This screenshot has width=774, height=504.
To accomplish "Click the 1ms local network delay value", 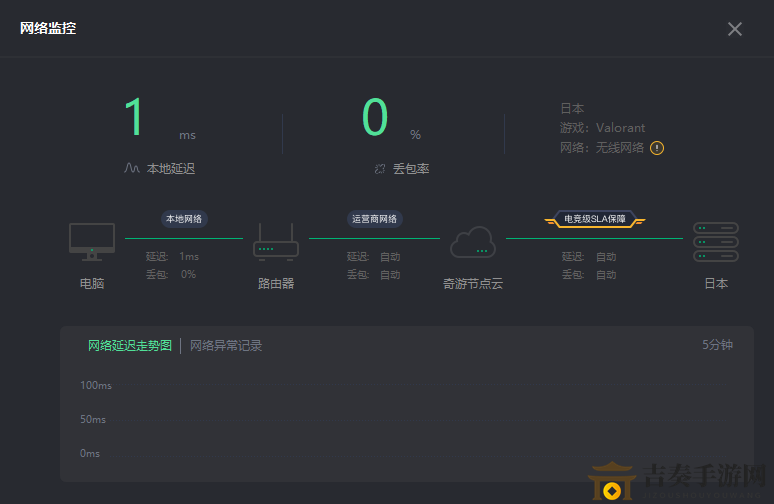I will point(189,257).
